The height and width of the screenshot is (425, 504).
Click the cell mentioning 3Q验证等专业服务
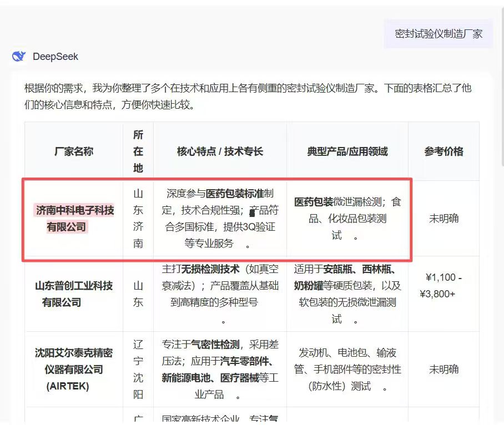coord(220,219)
